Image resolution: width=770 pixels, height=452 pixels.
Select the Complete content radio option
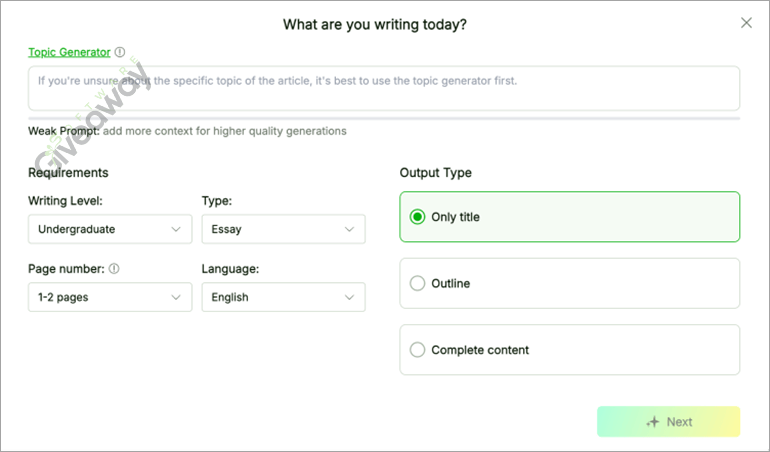point(418,350)
